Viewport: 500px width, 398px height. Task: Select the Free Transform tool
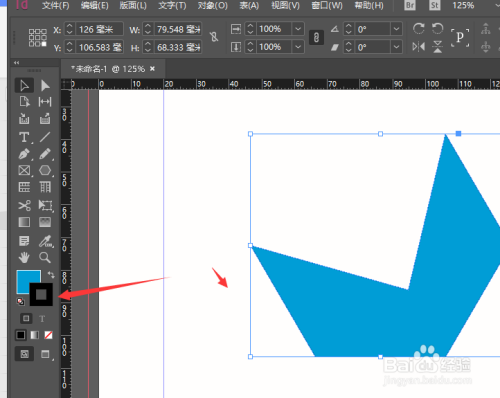click(45, 205)
